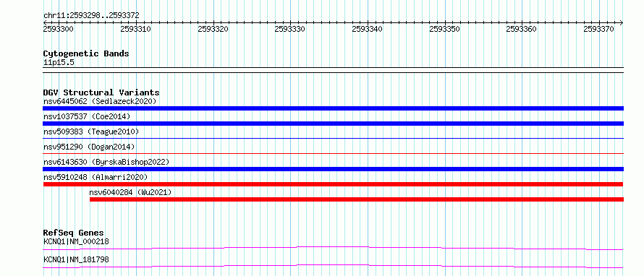Click the right arrowhead of the ruler
644x276 pixels.
622,22
